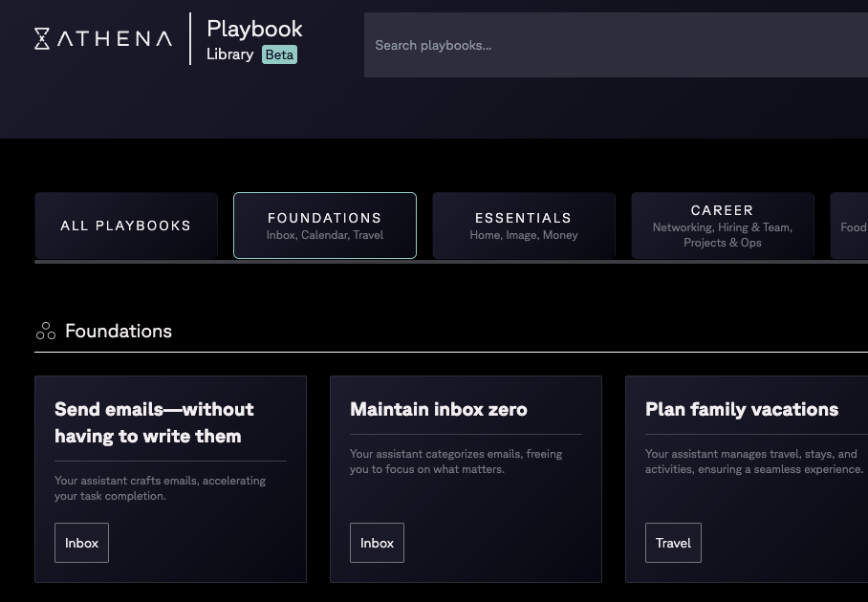The height and width of the screenshot is (602, 868).
Task: Open the Essentials category tab
Action: [524, 226]
